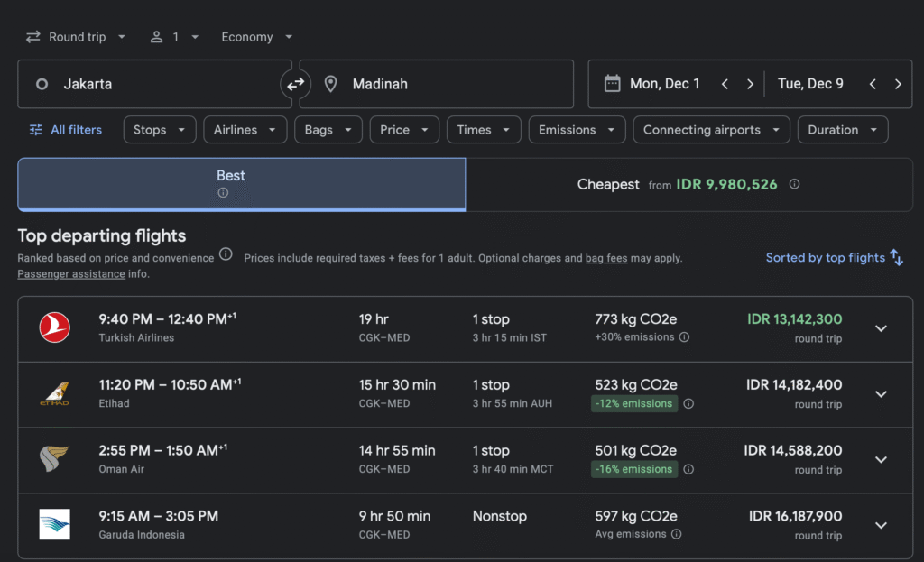Open the Passenger assistance link
This screenshot has width=924, height=562.
point(60,273)
